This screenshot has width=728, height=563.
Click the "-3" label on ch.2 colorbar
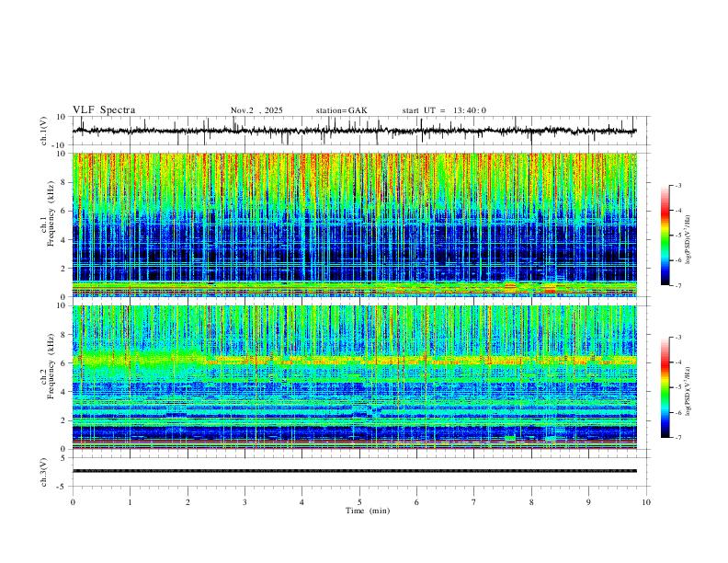678,338
